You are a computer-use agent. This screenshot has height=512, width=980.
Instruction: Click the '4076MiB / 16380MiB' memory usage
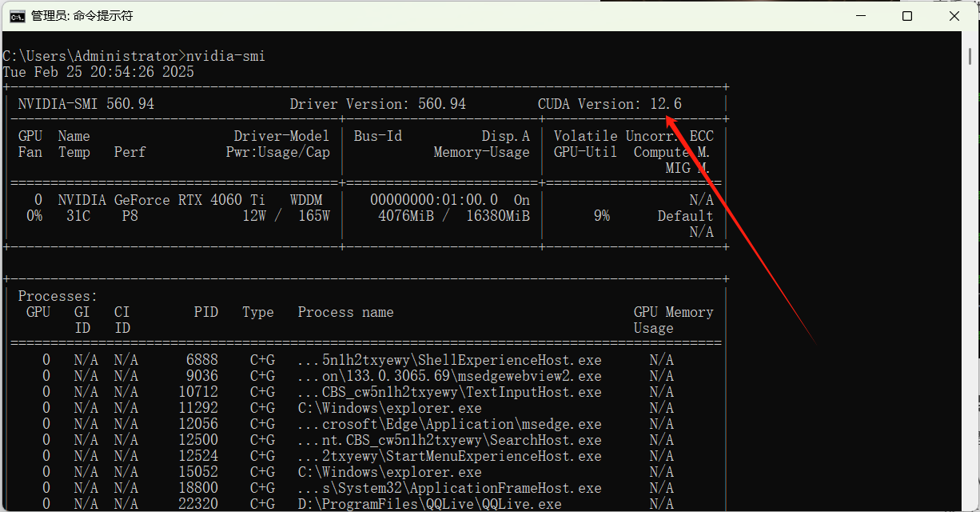[453, 216]
